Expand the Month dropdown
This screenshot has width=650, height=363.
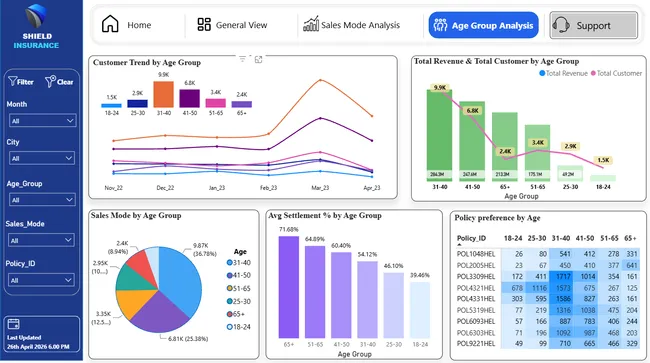pos(42,121)
